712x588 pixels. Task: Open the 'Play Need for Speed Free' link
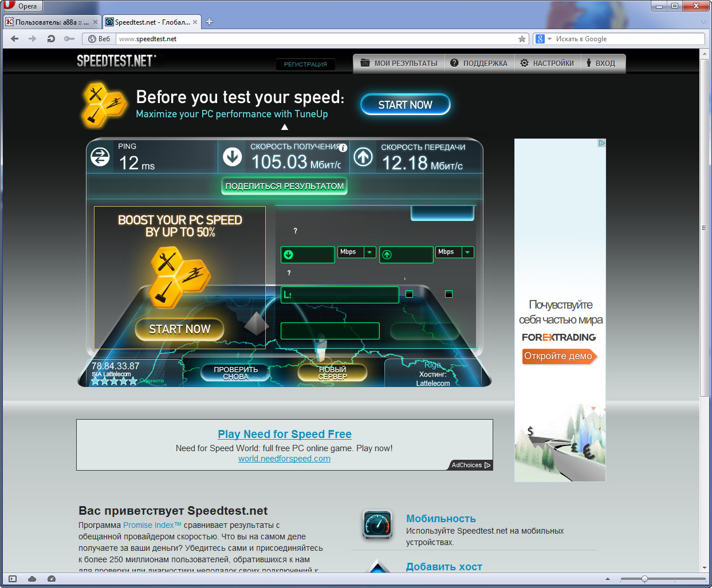285,434
